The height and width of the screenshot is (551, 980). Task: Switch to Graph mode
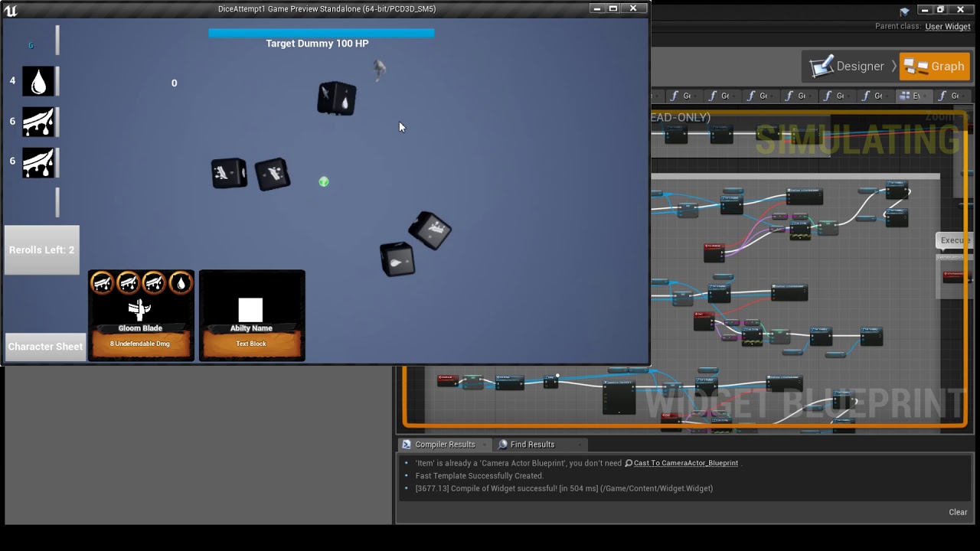tap(935, 67)
